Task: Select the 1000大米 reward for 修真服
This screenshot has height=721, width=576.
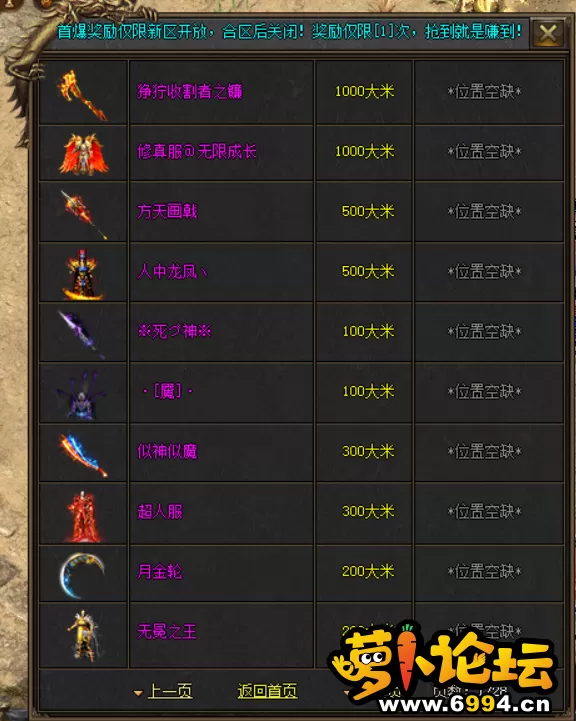Action: [x=364, y=151]
